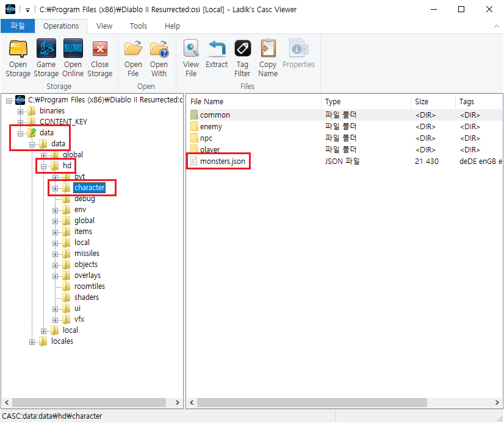Click the Open Online Blizzard icon
The width and height of the screenshot is (504, 423).
tap(73, 49)
